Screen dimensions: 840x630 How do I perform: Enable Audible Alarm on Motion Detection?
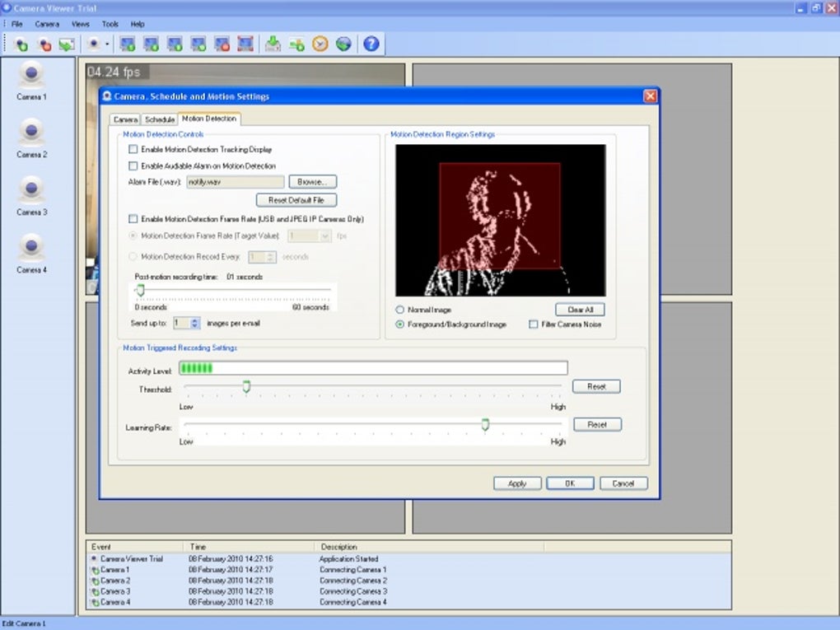tap(133, 166)
